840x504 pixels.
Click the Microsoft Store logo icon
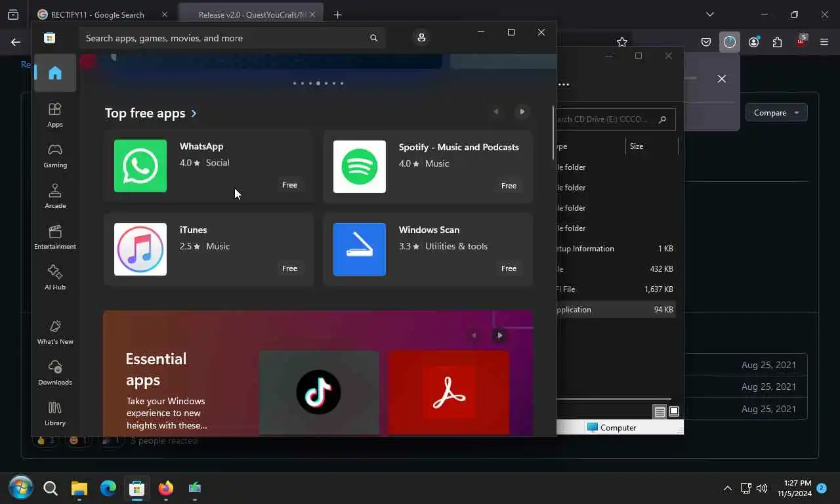pyautogui.click(x=49, y=38)
